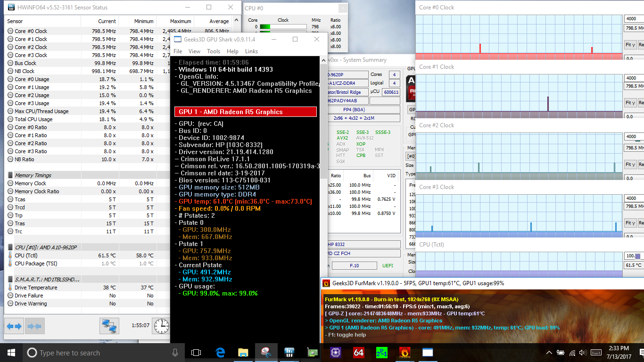The height and width of the screenshot is (362, 644).
Task: Click the 4000 max field in Core #3 Clock
Action: pos(634,198)
